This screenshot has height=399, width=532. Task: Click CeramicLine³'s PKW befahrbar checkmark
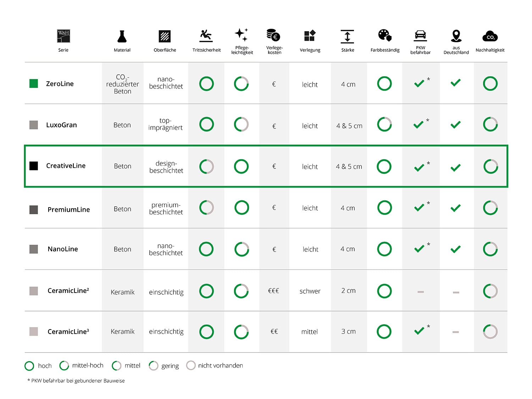coord(419,331)
